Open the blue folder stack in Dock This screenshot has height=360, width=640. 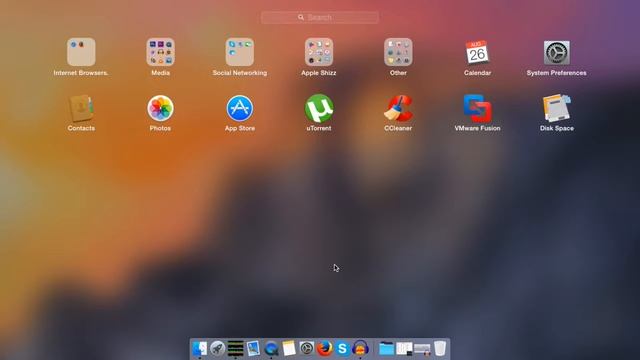tap(386, 349)
